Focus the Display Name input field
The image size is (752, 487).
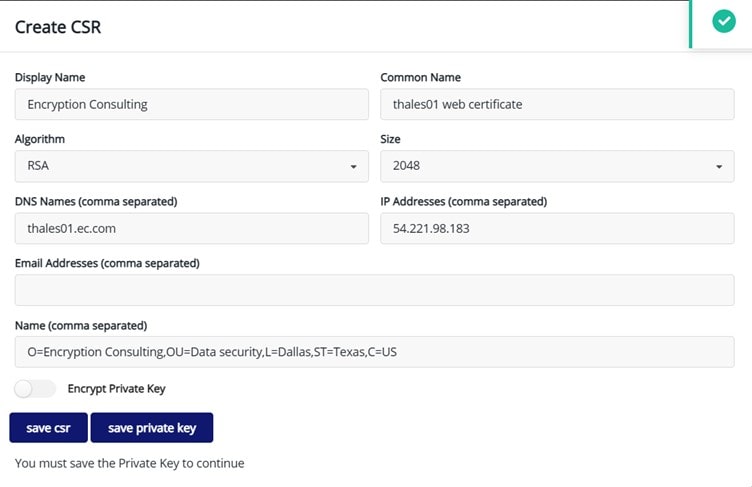coord(192,104)
